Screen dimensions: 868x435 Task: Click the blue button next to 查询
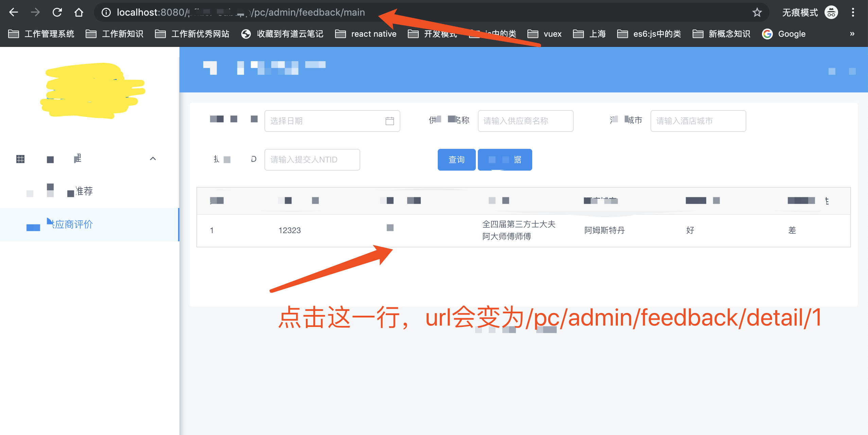[505, 160]
